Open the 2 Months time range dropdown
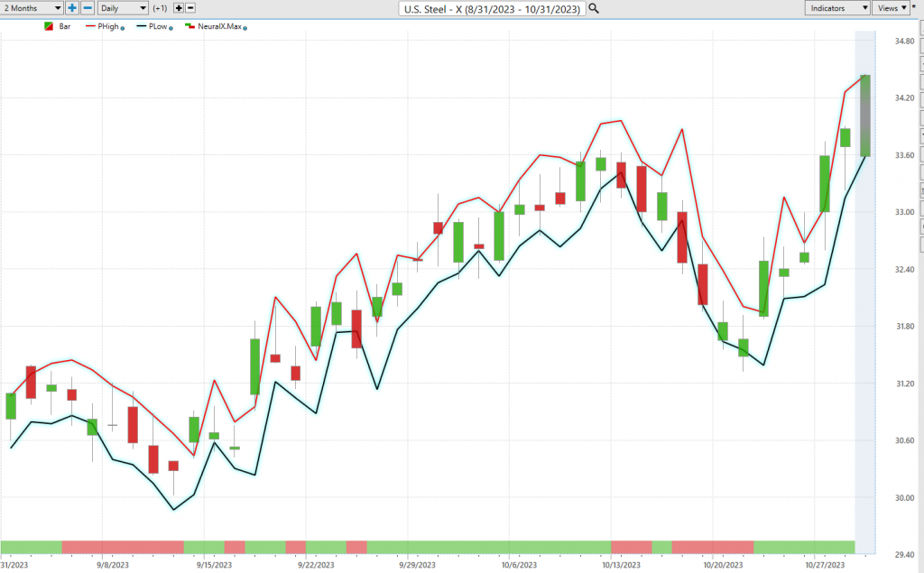This screenshot has width=924, height=573. coord(32,8)
